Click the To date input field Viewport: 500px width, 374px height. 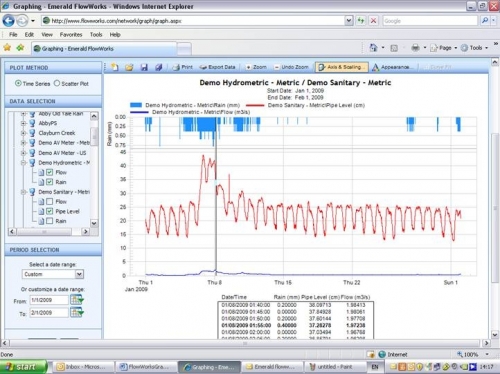click(x=49, y=313)
